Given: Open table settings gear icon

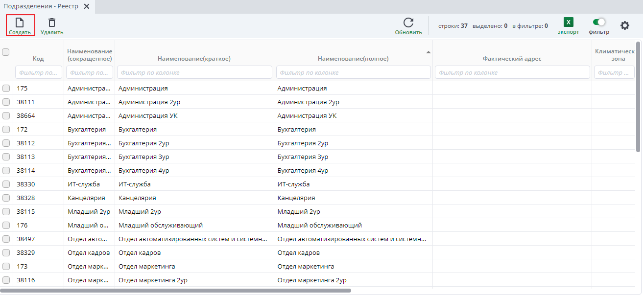Looking at the screenshot, I should (625, 25).
